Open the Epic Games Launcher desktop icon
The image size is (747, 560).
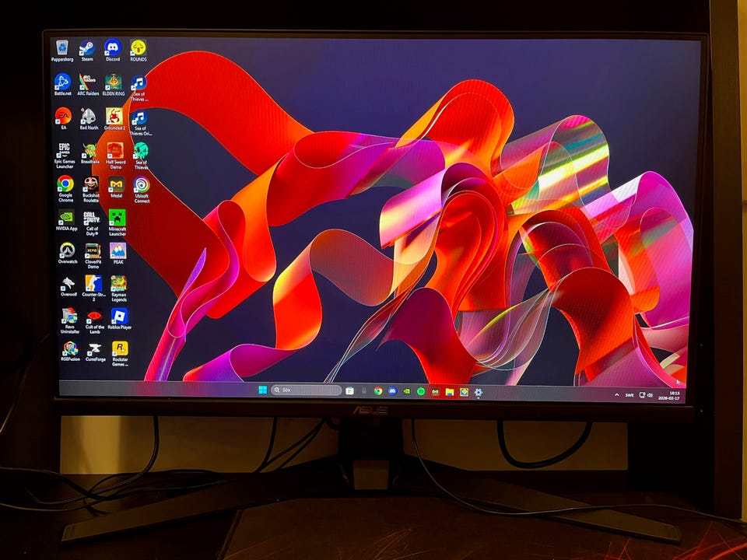click(65, 156)
